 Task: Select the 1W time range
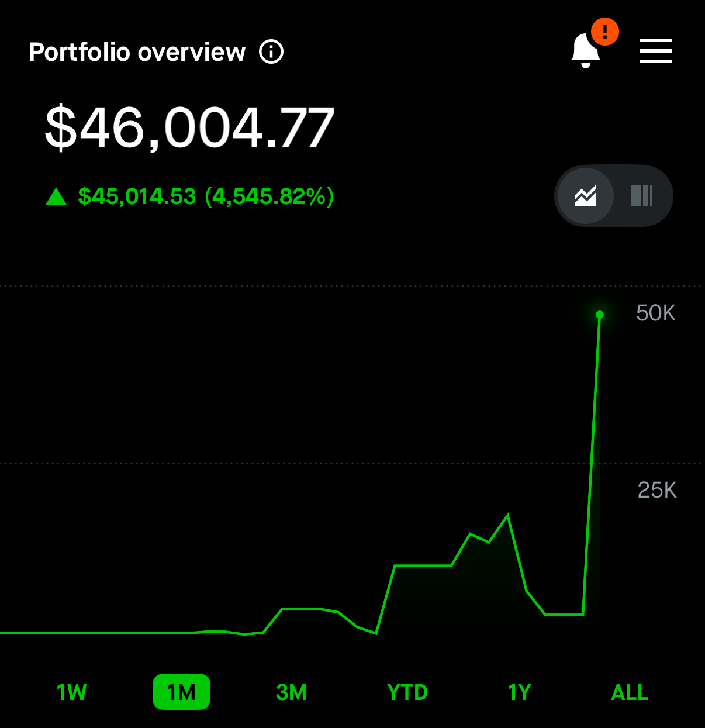pyautogui.click(x=71, y=692)
